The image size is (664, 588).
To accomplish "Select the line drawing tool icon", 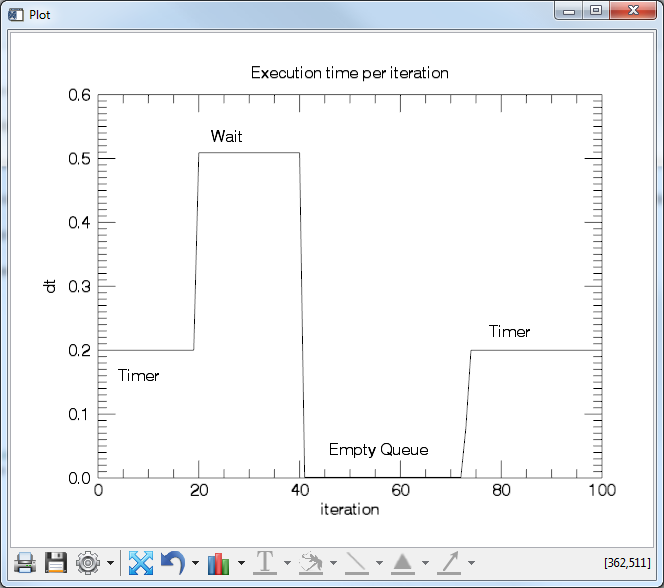I will pos(356,563).
